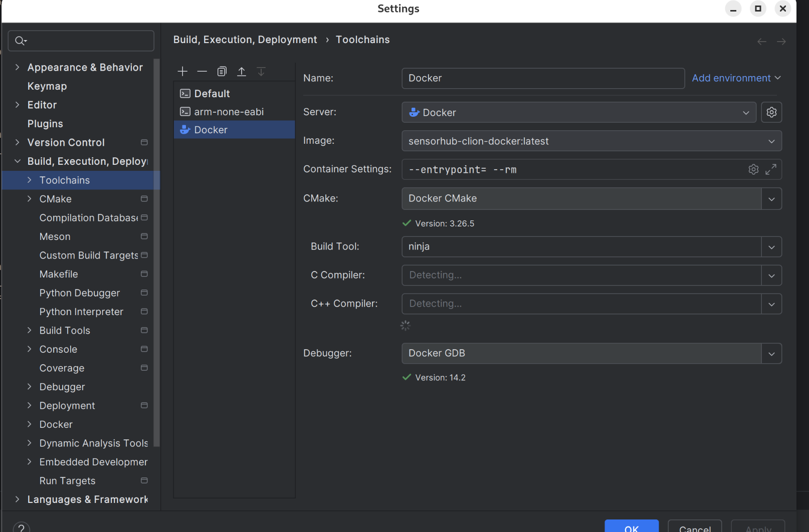Open the Image dropdown
This screenshot has height=532, width=809.
click(591, 141)
